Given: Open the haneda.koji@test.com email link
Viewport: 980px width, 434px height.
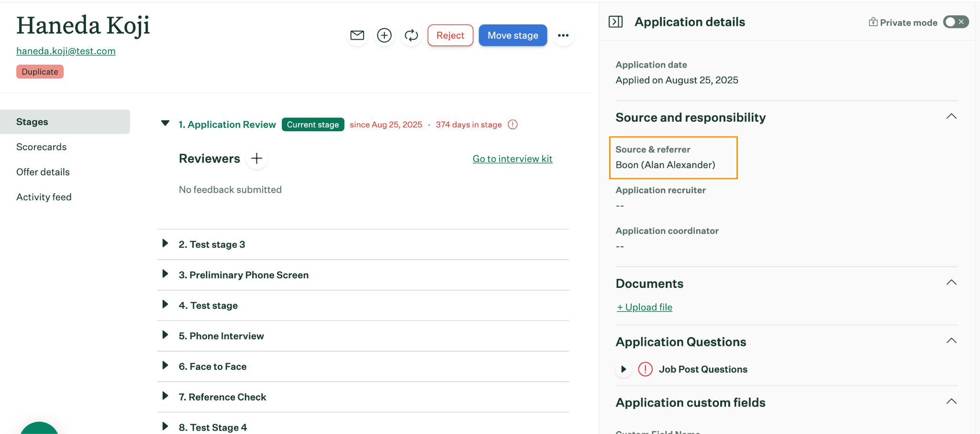Looking at the screenshot, I should (x=66, y=51).
